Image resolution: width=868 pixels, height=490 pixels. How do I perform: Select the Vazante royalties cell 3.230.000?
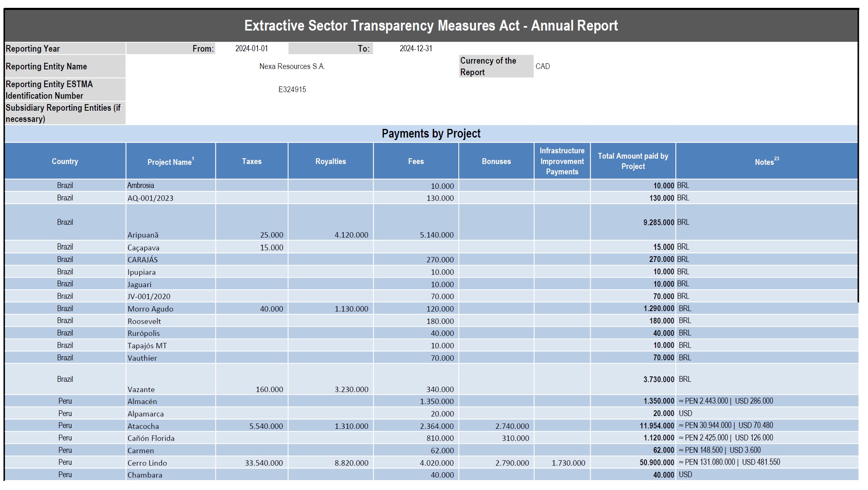(351, 389)
